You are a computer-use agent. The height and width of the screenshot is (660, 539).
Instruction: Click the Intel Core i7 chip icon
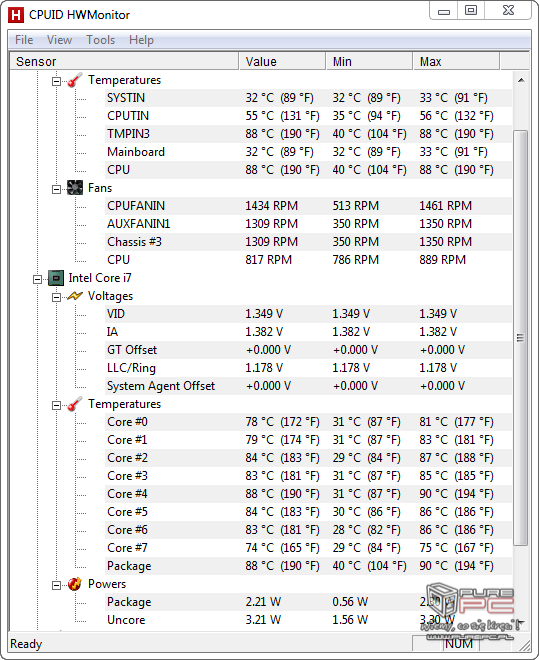[56, 278]
